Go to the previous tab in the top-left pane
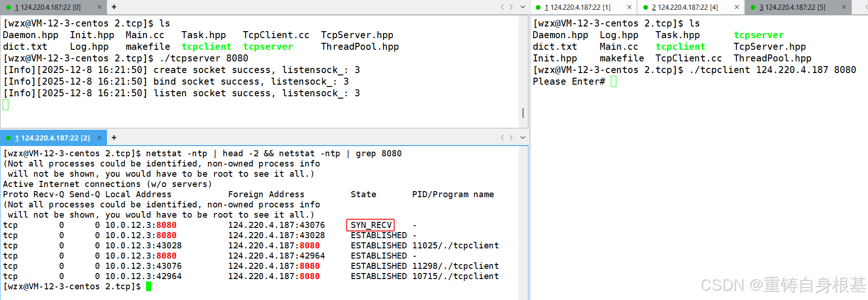The width and height of the screenshot is (868, 300). coord(502,7)
